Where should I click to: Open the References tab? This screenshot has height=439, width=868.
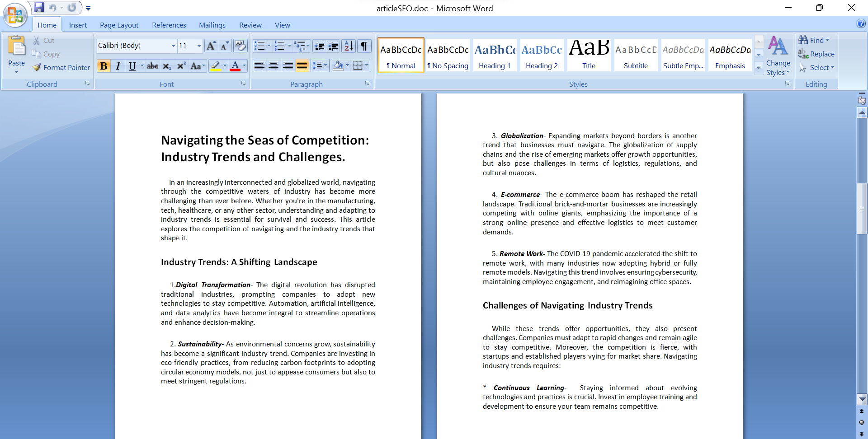169,25
